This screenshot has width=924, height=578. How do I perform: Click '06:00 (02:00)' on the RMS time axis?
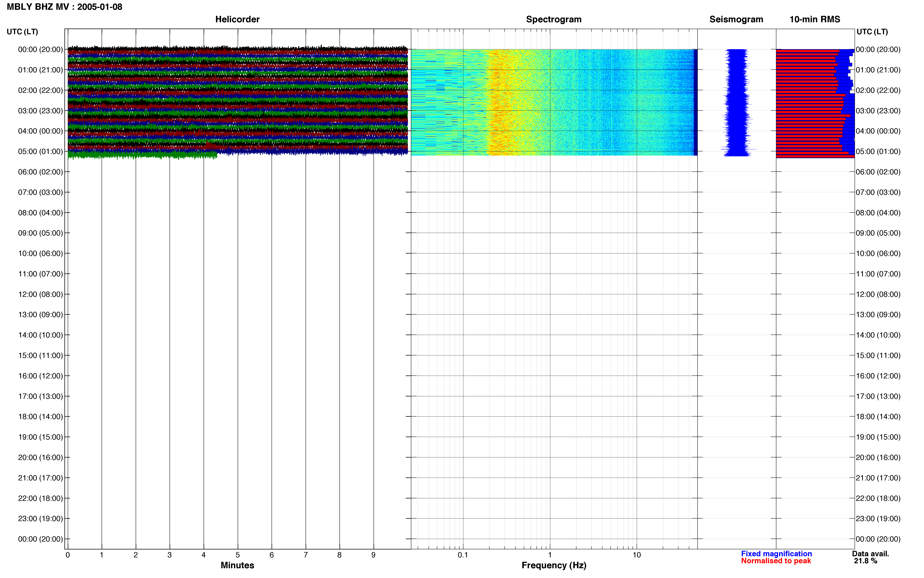tap(878, 172)
